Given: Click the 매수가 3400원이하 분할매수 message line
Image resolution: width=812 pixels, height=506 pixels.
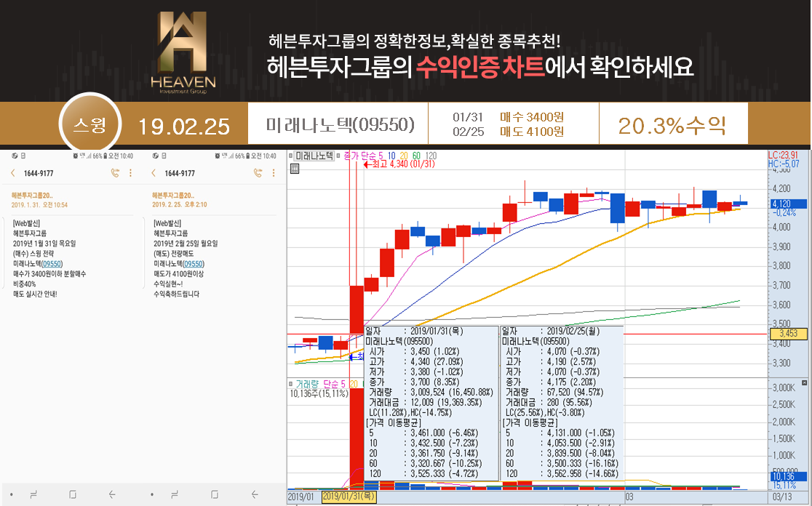Looking at the screenshot, I should click(49, 273).
